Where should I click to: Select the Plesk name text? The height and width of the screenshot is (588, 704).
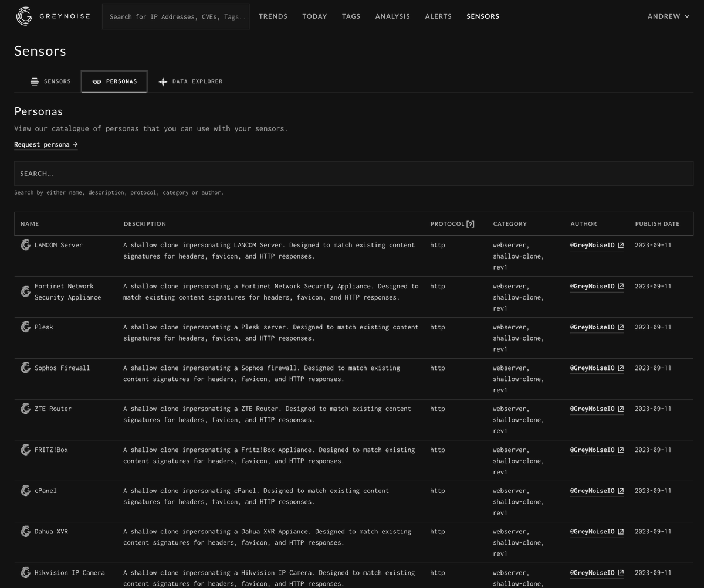coord(44,327)
